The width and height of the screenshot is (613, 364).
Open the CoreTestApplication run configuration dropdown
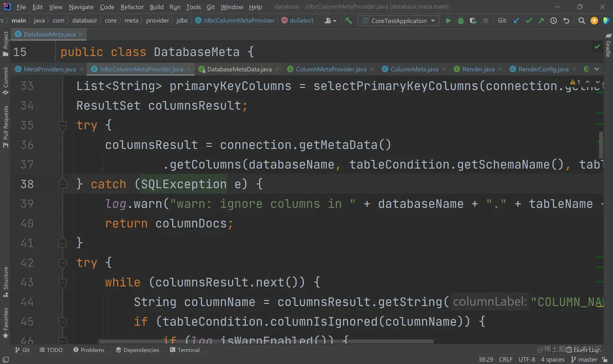[x=399, y=21]
